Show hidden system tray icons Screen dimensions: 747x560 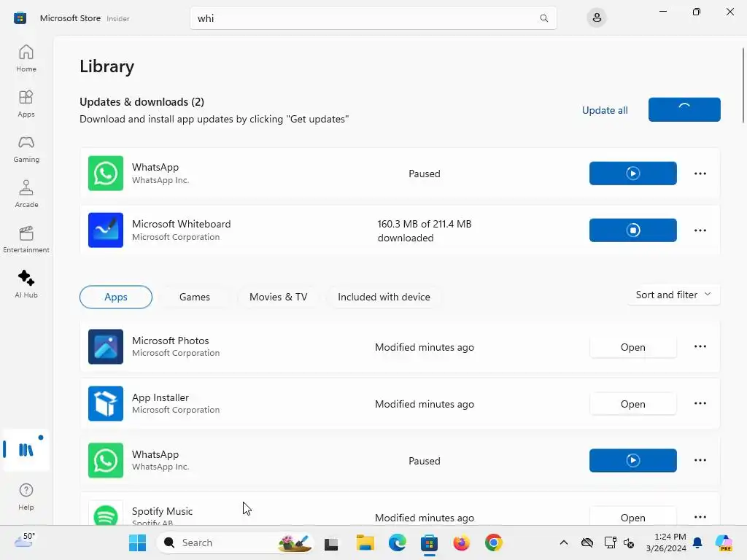tap(564, 542)
